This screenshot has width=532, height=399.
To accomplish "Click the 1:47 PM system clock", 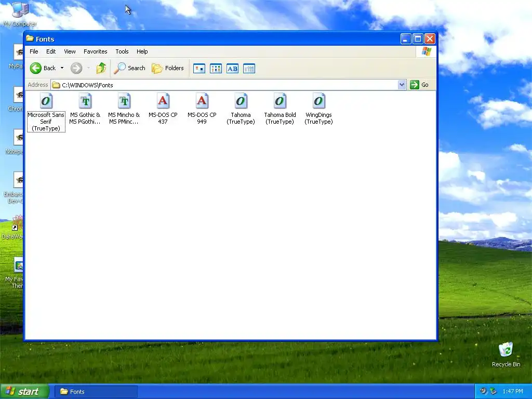I will pos(513,392).
